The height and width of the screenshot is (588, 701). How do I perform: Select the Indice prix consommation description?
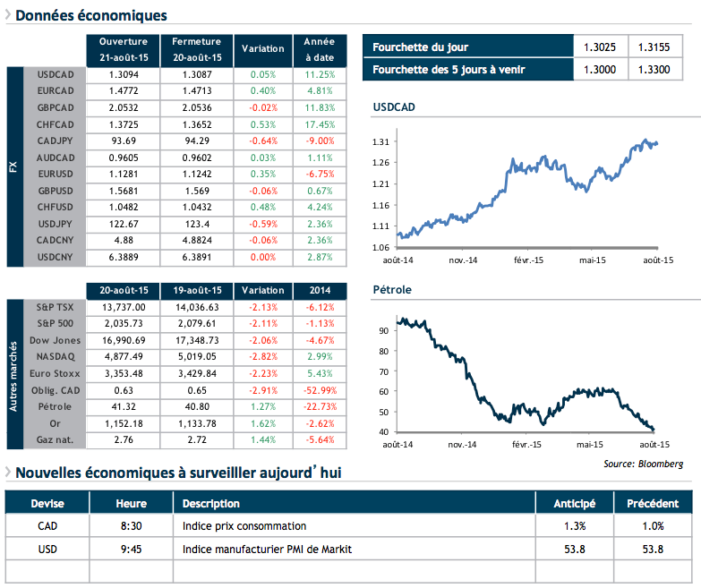point(244,526)
